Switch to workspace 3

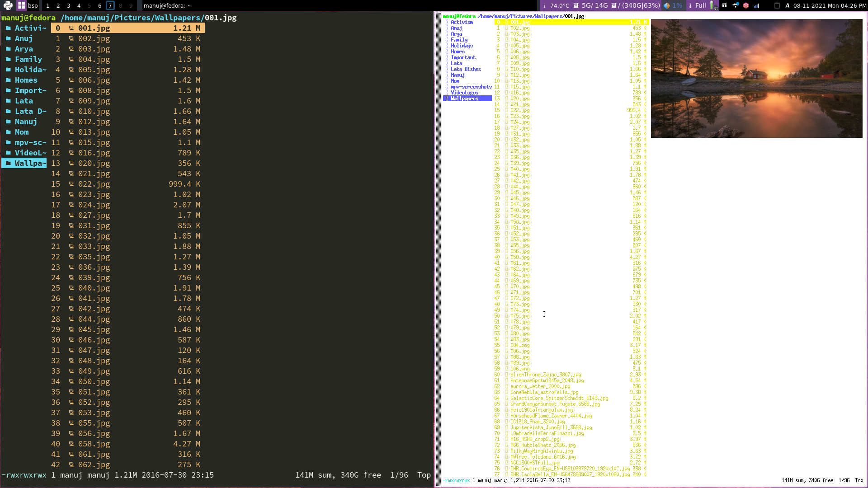(68, 5)
